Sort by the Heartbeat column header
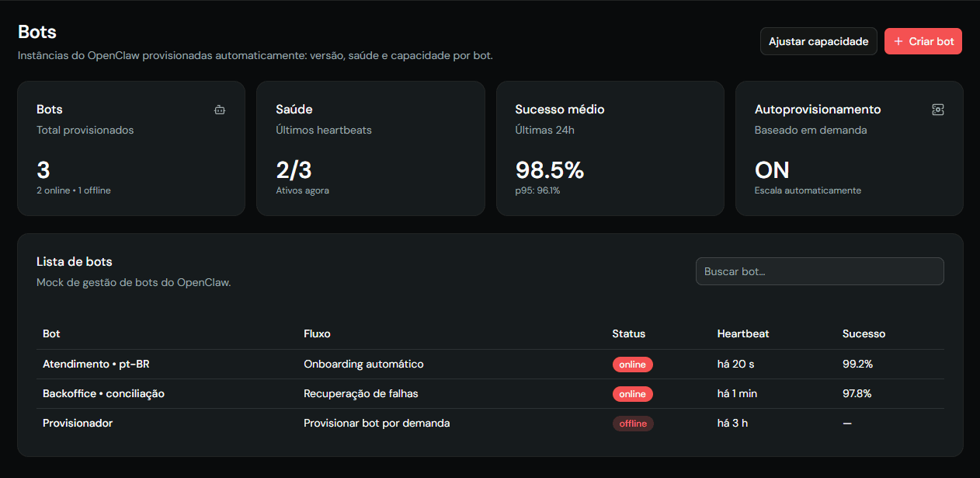This screenshot has width=980, height=478. [x=743, y=333]
